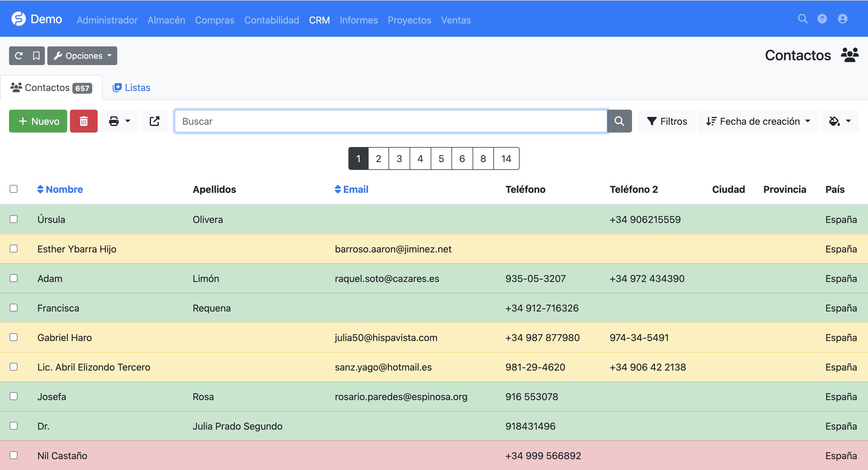Open contact Nil Castaño

[x=62, y=456]
